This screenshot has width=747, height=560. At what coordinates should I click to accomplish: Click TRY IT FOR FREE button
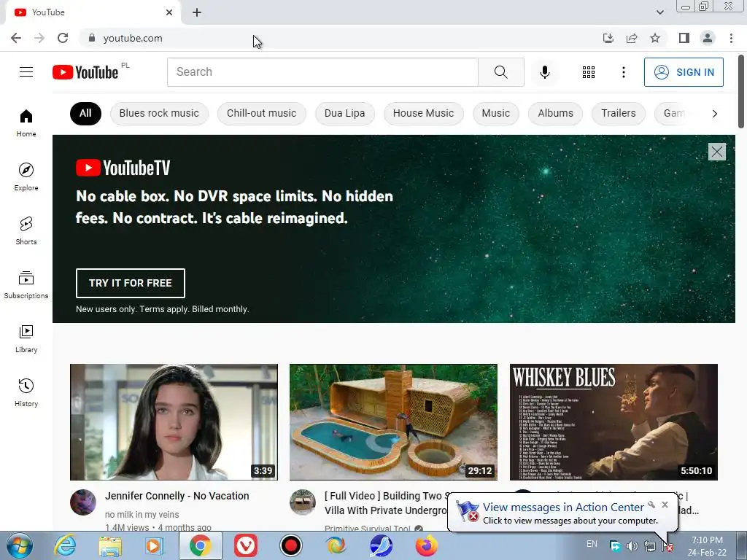coord(130,283)
